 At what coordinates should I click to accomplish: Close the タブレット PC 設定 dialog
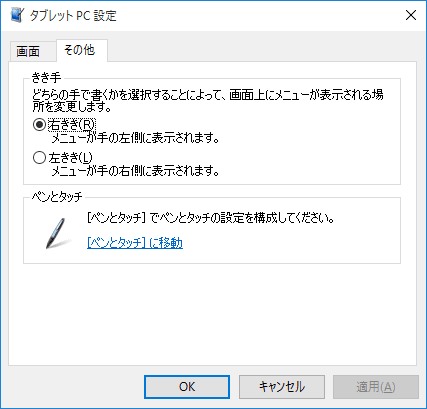pyautogui.click(x=411, y=15)
